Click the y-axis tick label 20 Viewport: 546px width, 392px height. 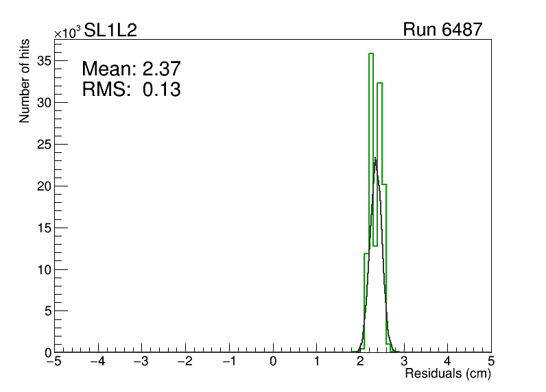43,186
